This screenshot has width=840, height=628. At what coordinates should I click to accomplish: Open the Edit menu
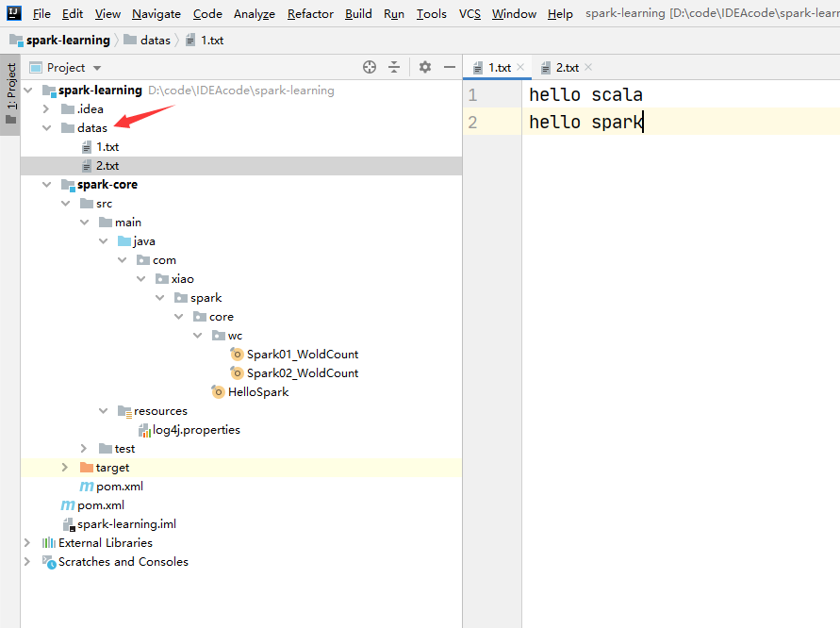click(73, 13)
